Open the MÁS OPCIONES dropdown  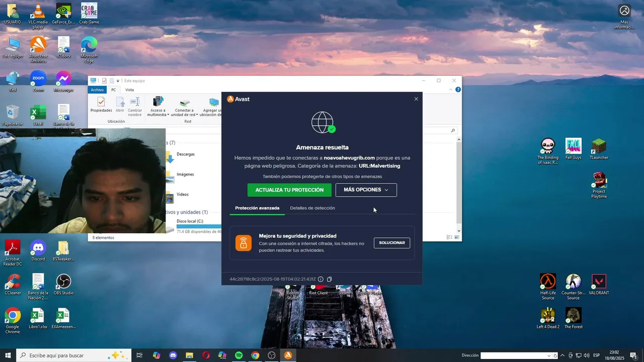[x=366, y=190]
